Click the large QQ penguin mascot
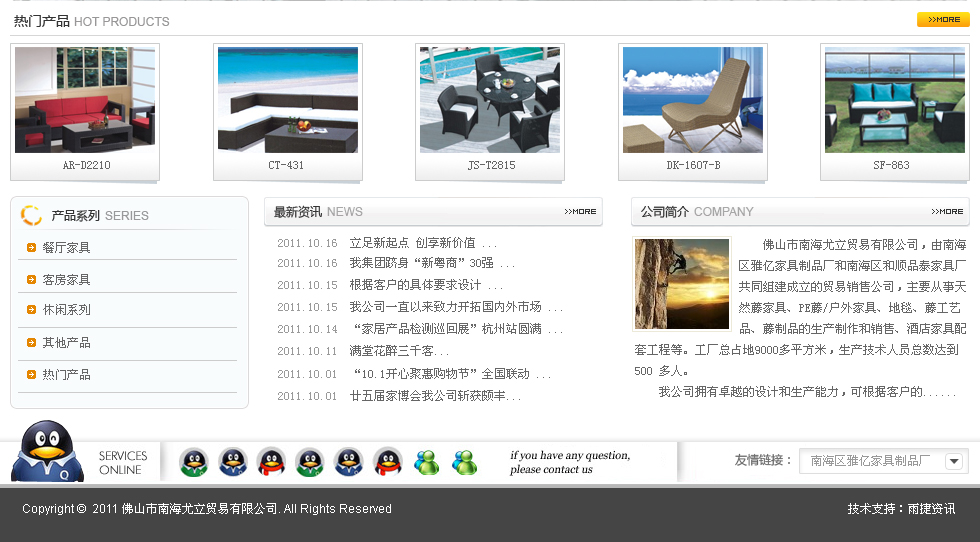Screen dimensions: 980x542 (46, 452)
